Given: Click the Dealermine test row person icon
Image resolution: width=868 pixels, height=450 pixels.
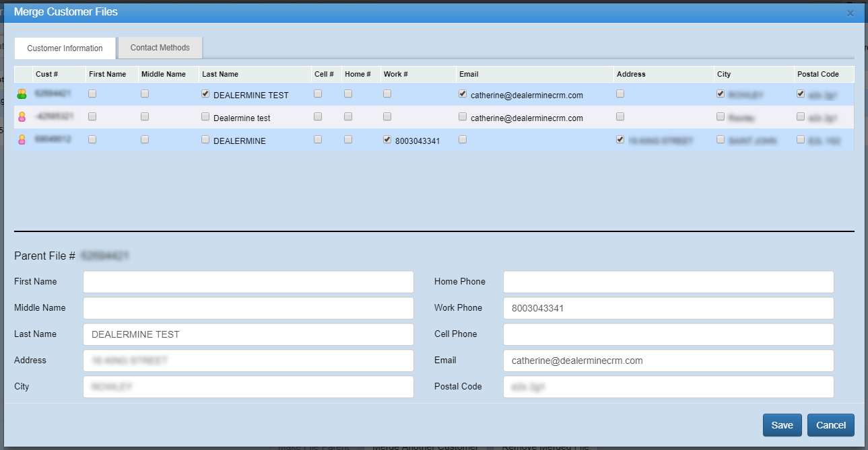Looking at the screenshot, I should point(22,117).
